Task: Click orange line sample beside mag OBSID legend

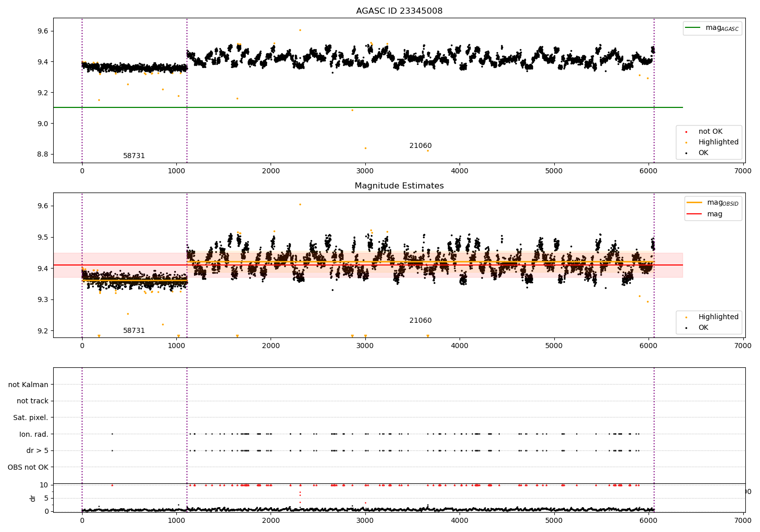Action: (694, 203)
